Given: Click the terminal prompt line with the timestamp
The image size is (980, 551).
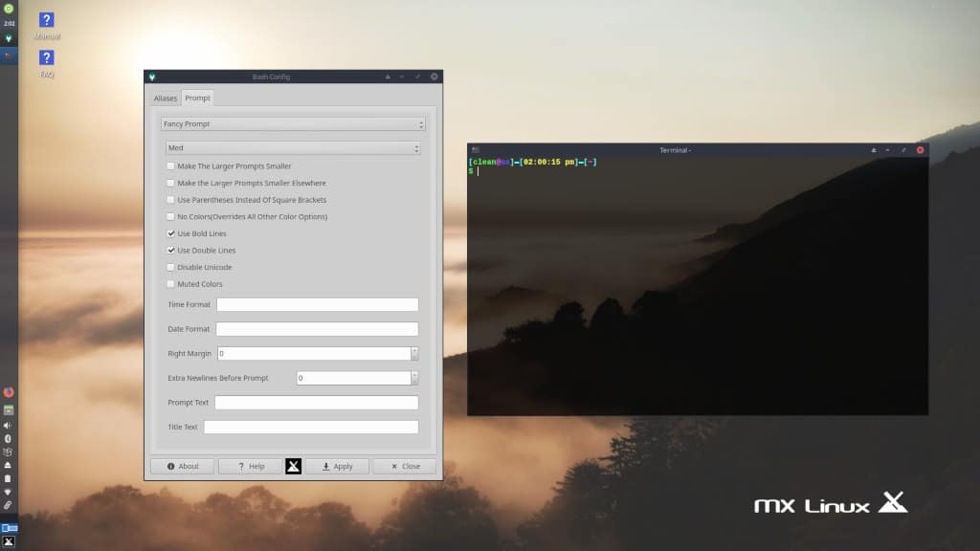Looking at the screenshot, I should coord(532,162).
